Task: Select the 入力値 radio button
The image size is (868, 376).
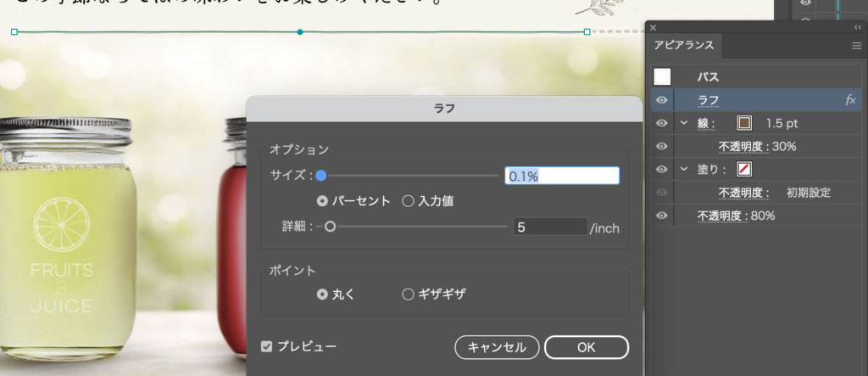Action: (x=408, y=201)
